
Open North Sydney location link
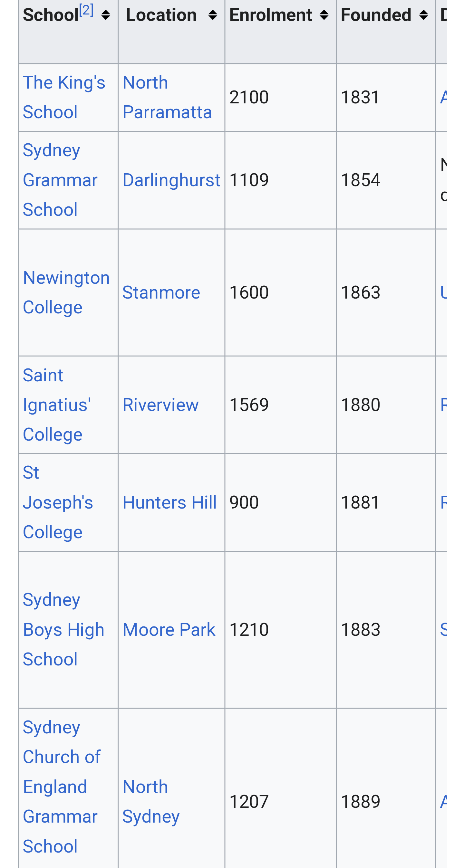(x=151, y=801)
